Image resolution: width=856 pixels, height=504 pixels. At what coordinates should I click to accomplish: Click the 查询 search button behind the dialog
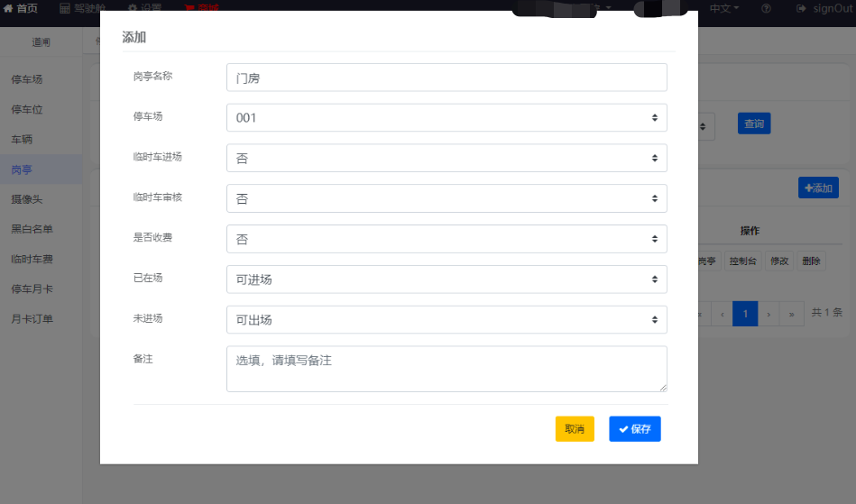tap(754, 124)
